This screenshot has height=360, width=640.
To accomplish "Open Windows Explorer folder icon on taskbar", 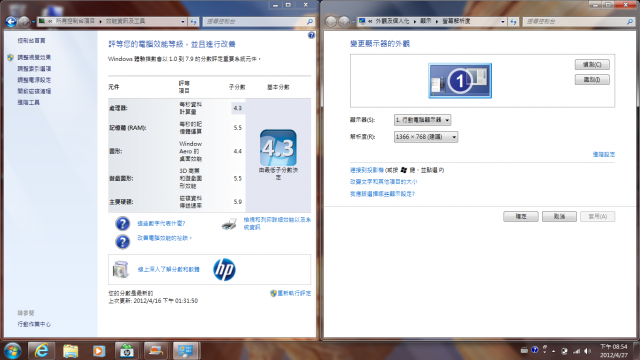I will coord(70,351).
